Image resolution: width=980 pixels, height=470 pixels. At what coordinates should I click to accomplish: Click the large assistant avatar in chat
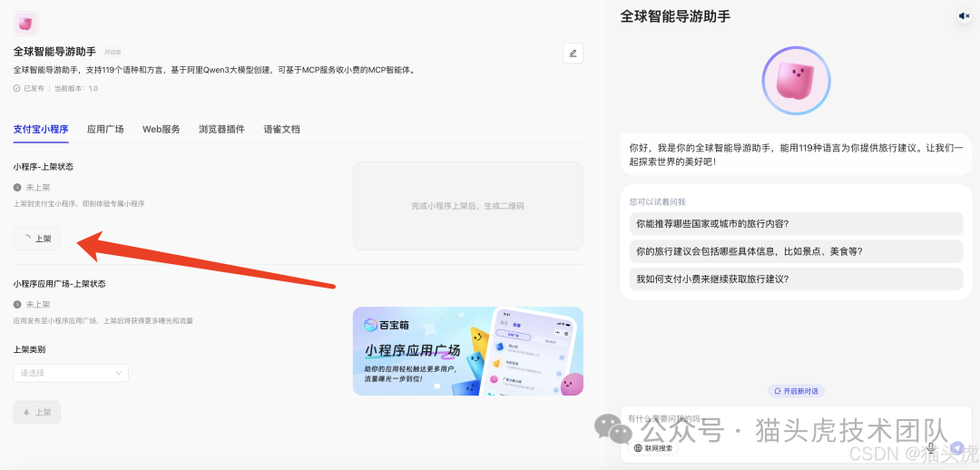[796, 81]
